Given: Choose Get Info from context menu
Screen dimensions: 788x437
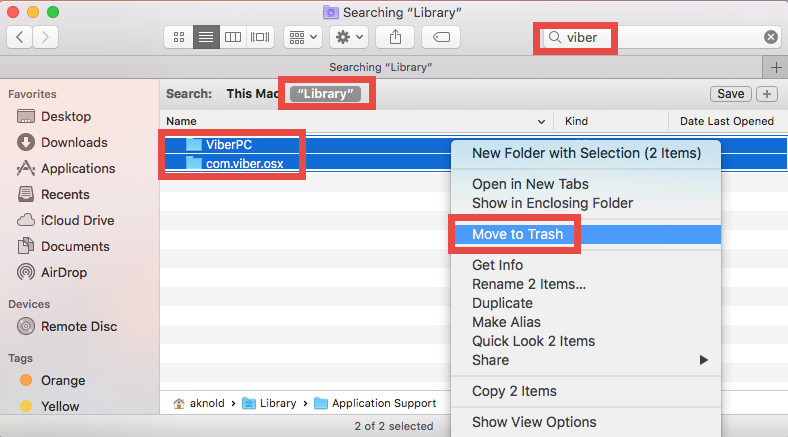Looking at the screenshot, I should click(x=586, y=265).
